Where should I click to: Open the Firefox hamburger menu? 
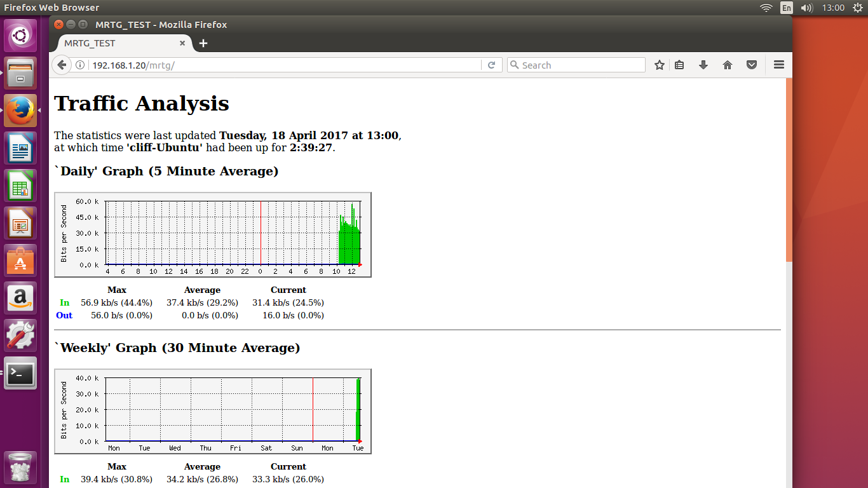[x=779, y=65]
